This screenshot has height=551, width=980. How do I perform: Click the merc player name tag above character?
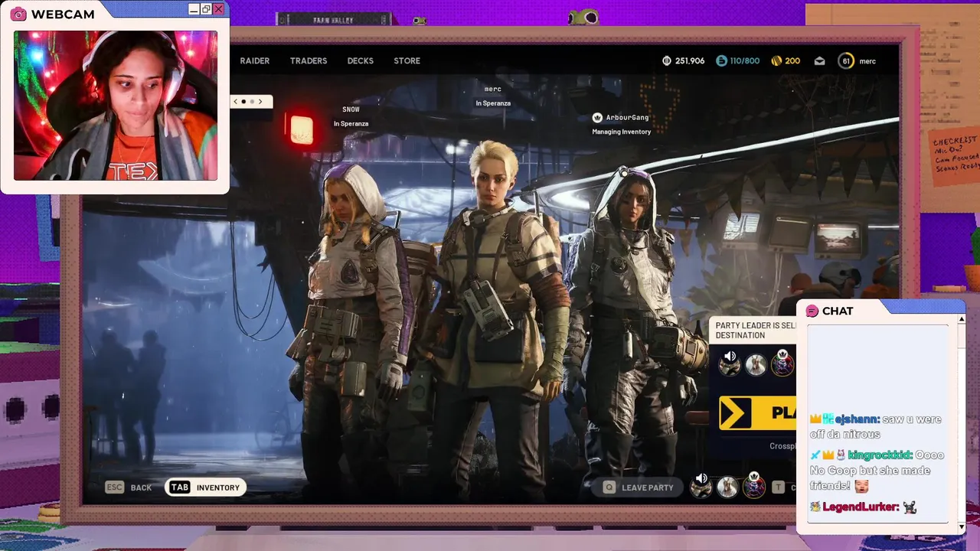click(493, 90)
